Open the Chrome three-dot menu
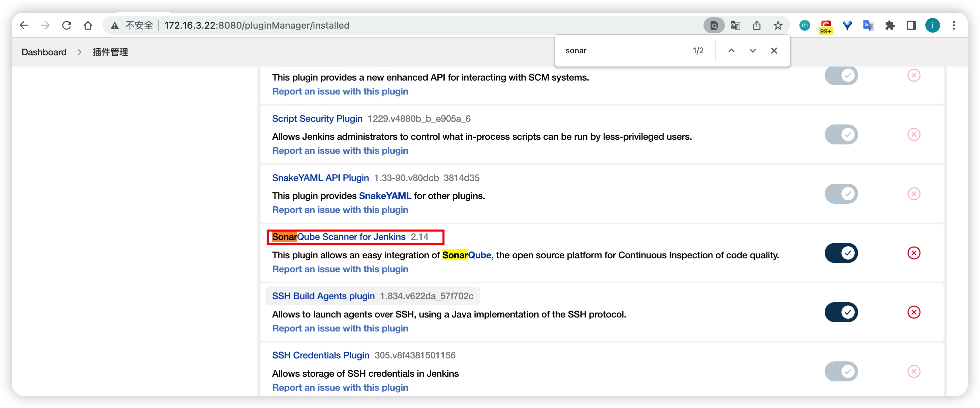Image resolution: width=980 pixels, height=408 pixels. tap(954, 26)
